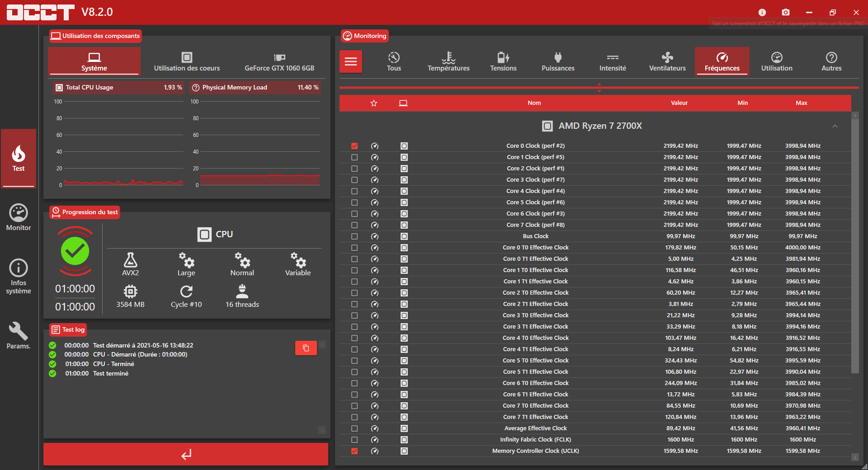Open Infos système in sidebar
Image resolution: width=868 pixels, height=470 pixels.
point(19,277)
